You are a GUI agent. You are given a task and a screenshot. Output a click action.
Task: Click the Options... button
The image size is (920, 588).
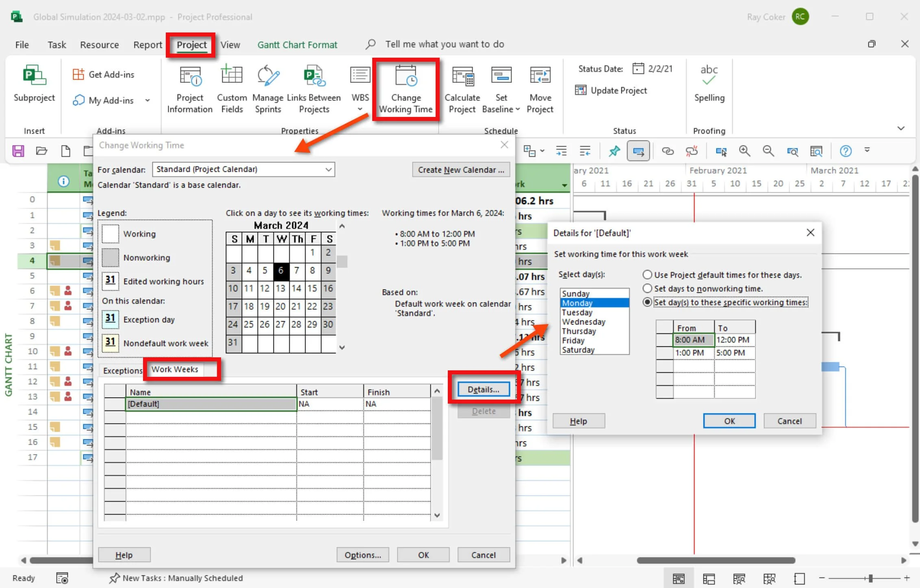(x=362, y=555)
